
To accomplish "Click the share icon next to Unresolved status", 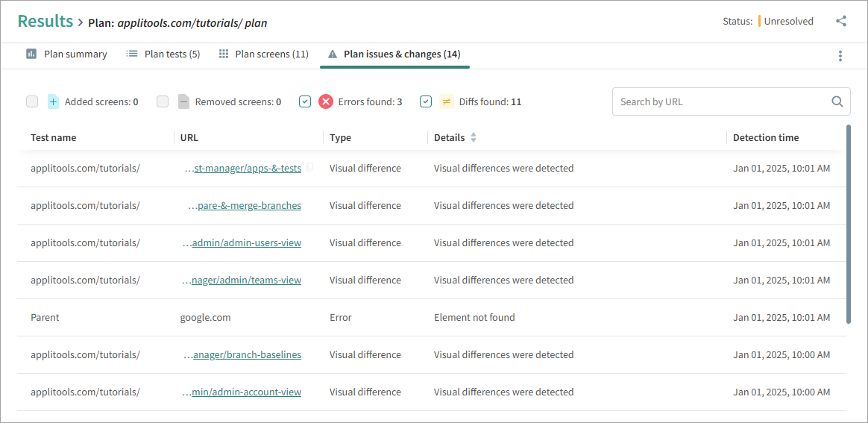I will pyautogui.click(x=841, y=22).
